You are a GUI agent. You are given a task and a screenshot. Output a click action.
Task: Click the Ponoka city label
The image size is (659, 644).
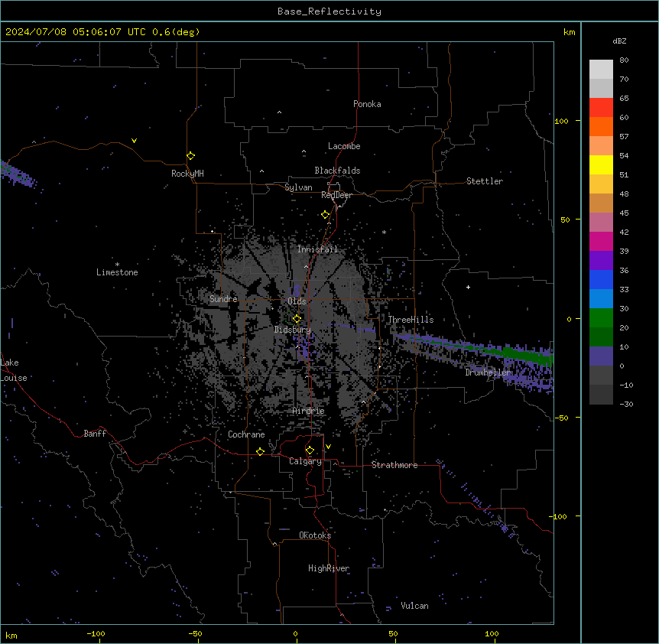tap(367, 104)
